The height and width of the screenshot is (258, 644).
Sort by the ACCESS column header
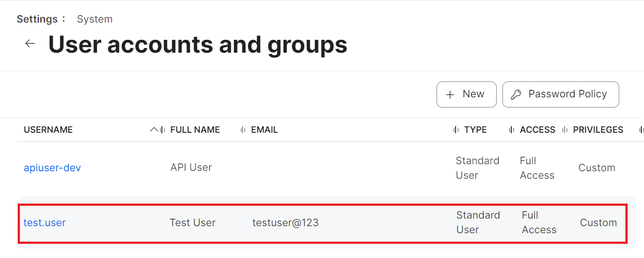(x=537, y=130)
